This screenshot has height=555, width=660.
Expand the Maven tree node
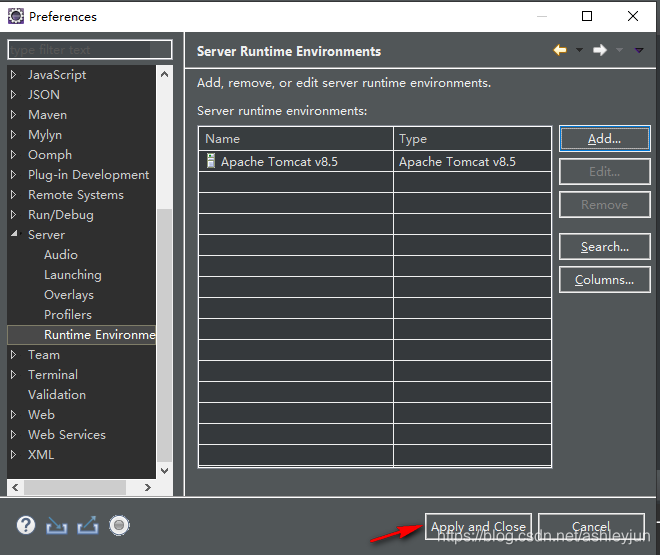click(13, 114)
